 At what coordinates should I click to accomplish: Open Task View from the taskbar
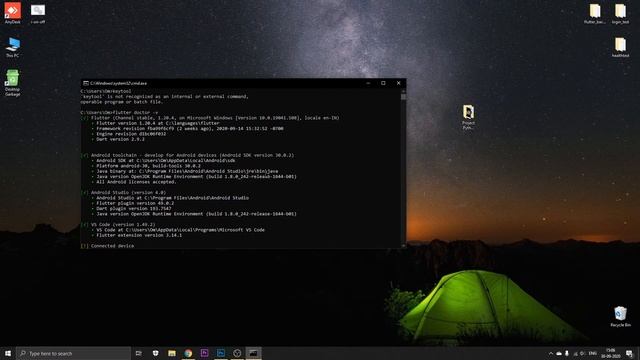coord(139,353)
